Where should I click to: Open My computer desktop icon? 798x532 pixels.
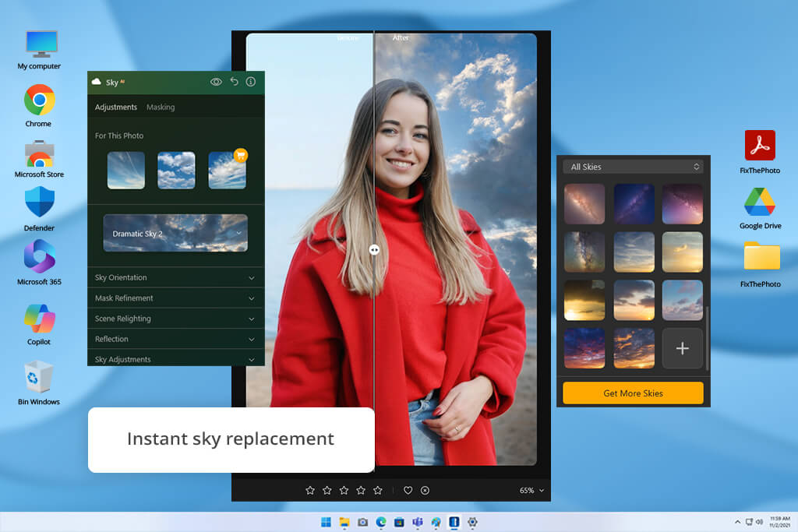(x=41, y=44)
